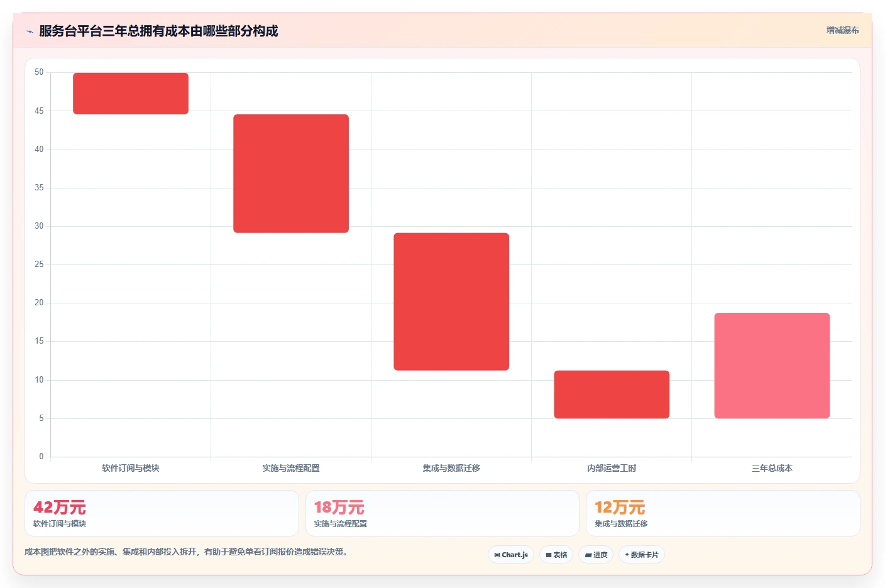Viewport: 885px width, 588px height.
Task: Click the 实施与流程配置 waterfall bar
Action: [x=291, y=173]
